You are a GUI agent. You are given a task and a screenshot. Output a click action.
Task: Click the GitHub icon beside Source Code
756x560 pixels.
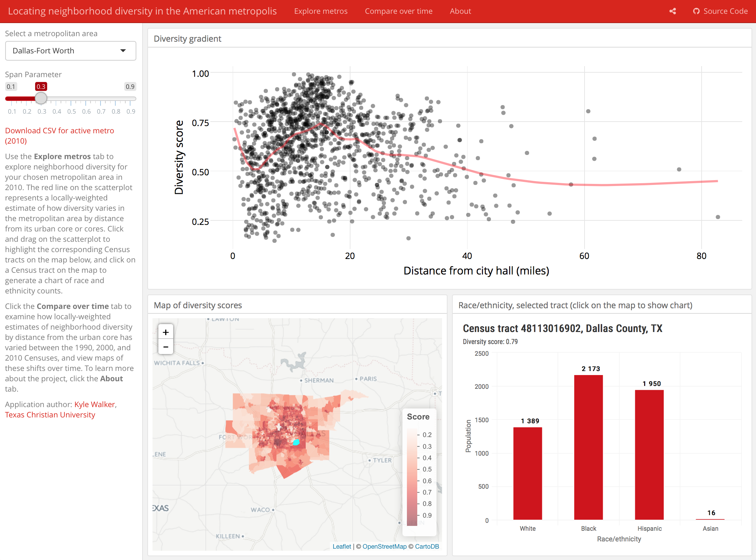[x=696, y=11]
